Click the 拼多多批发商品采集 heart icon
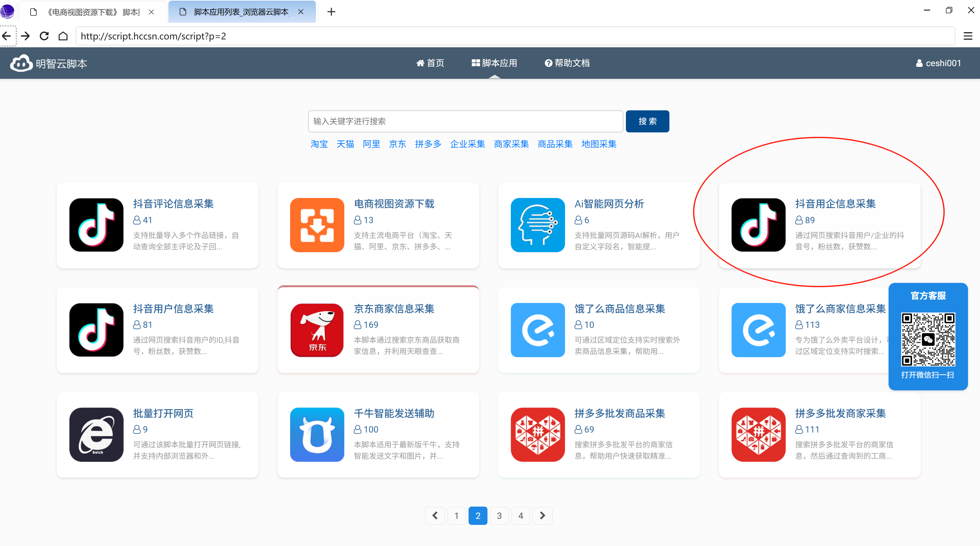Image resolution: width=980 pixels, height=546 pixels. (x=538, y=435)
